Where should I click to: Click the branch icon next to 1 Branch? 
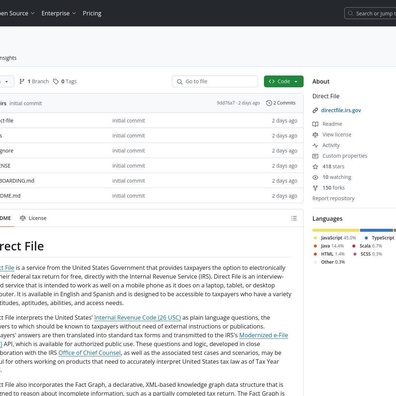[22, 81]
